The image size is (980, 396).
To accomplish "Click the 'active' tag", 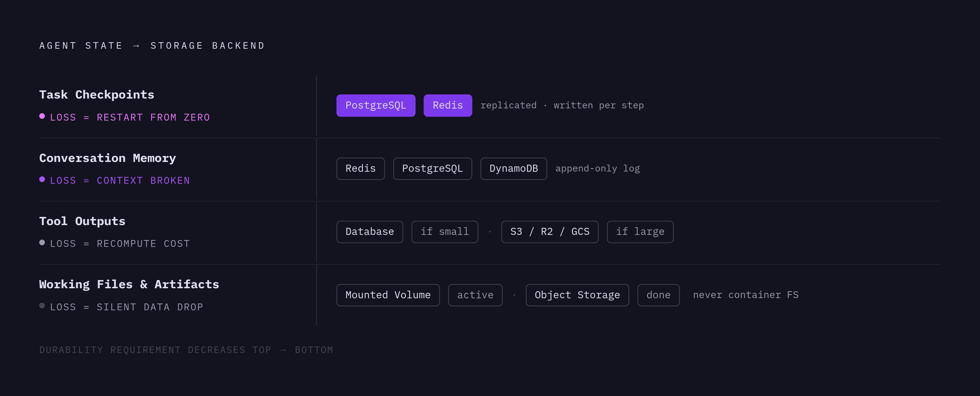I will (x=475, y=295).
